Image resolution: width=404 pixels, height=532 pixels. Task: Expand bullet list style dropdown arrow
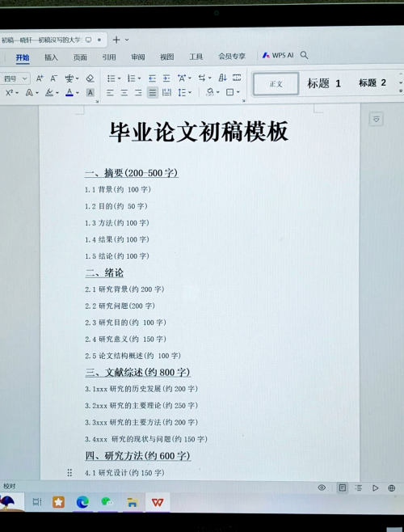tap(119, 78)
